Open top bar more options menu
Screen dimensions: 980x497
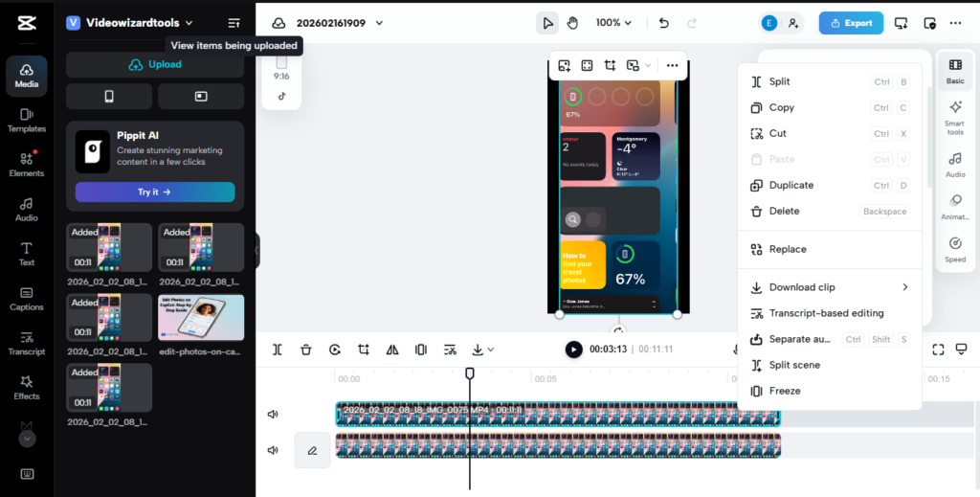955,23
